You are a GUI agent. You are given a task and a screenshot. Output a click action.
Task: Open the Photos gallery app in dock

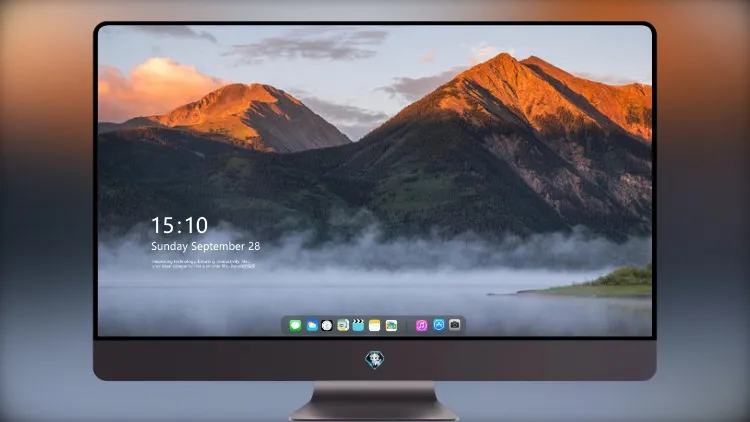391,325
